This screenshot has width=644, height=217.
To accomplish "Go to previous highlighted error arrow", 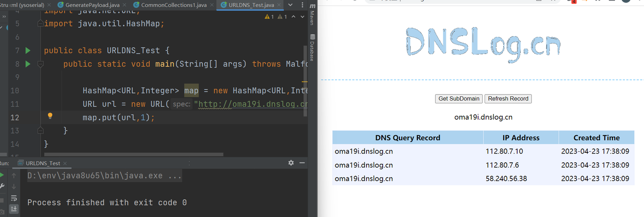I will tap(293, 16).
